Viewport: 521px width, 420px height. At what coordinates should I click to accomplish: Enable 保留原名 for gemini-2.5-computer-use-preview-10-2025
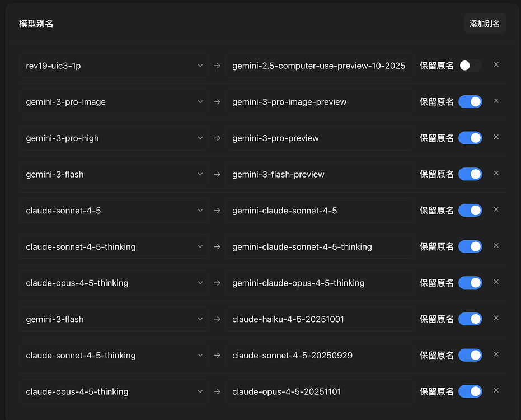(470, 66)
